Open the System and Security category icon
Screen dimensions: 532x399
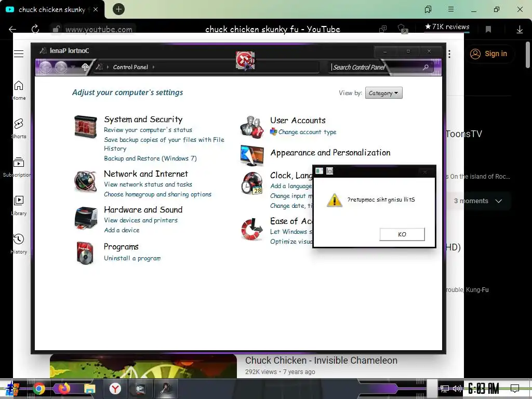(86, 127)
